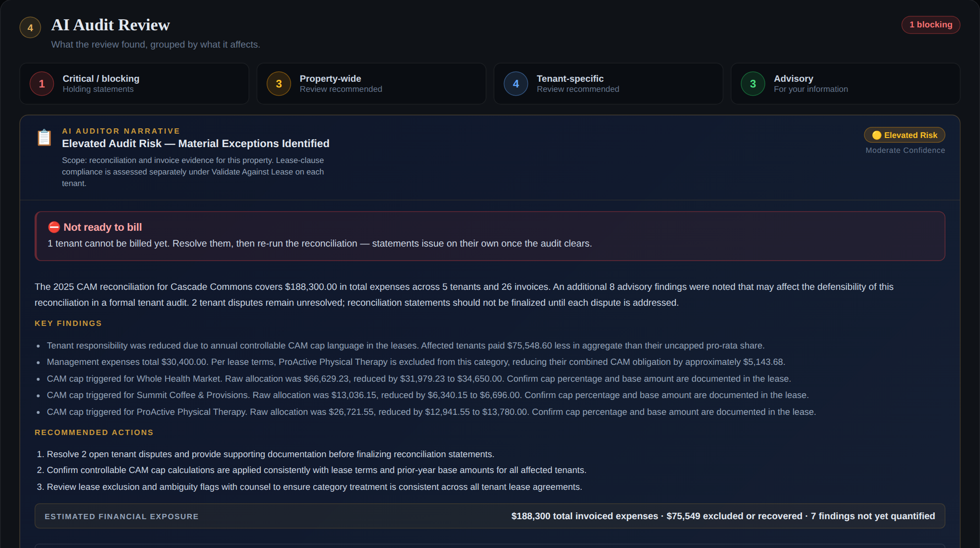Open the Critical / blocking category card
980x548 pixels.
pos(134,84)
